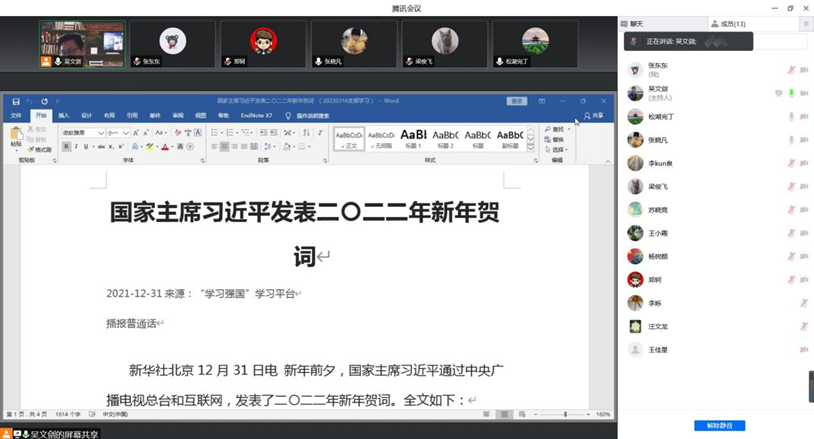The width and height of the screenshot is (814, 439).
Task: Toggle microphone for member 张晓凡
Action: 790,140
